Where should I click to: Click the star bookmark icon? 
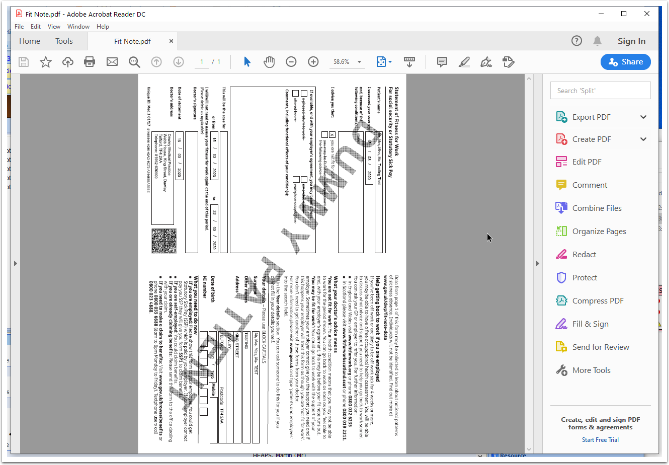tap(46, 62)
